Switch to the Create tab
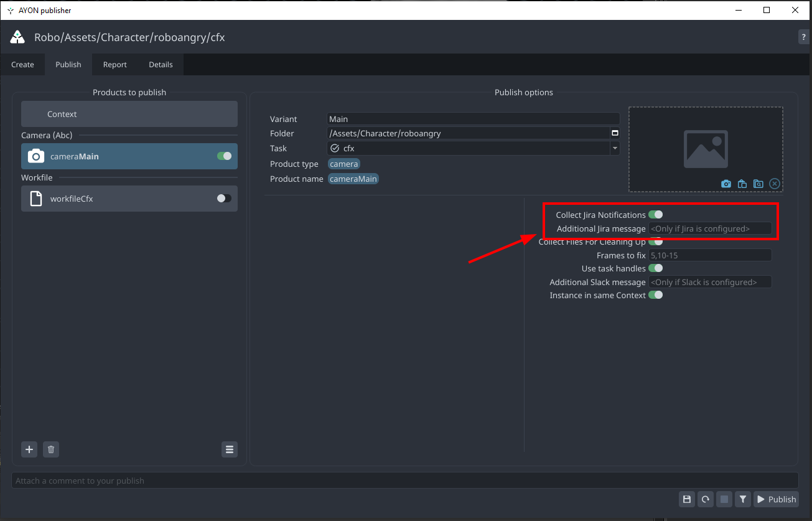The image size is (812, 521). pyautogui.click(x=22, y=65)
